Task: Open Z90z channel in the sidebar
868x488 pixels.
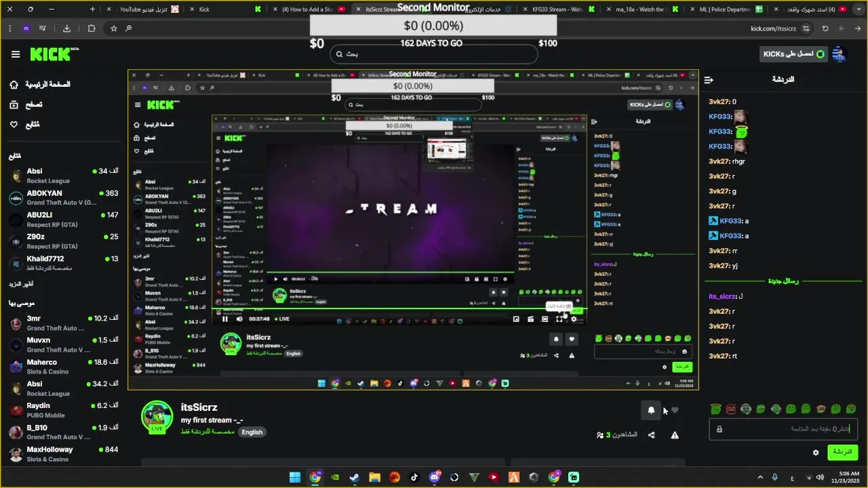Action: tap(63, 241)
